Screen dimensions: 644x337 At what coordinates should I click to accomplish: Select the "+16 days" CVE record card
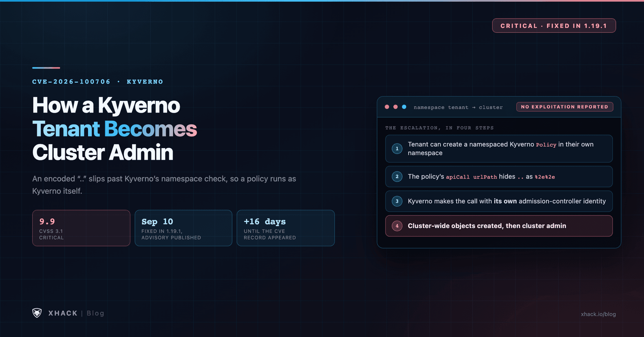coord(286,228)
